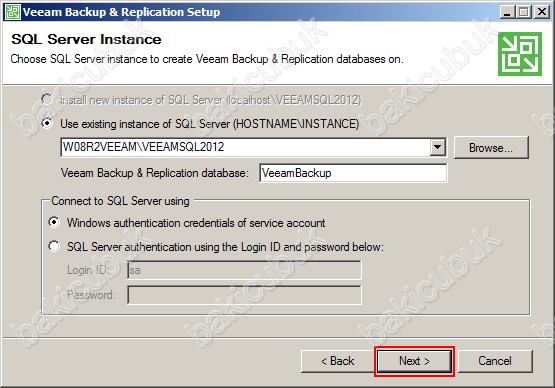Image resolution: width=555 pixels, height=388 pixels.
Task: Cancel the setup wizard
Action: tap(495, 361)
